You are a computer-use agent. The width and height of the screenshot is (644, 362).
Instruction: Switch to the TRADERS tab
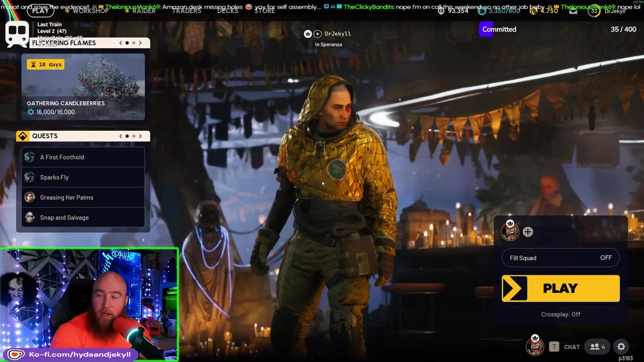[186, 11]
